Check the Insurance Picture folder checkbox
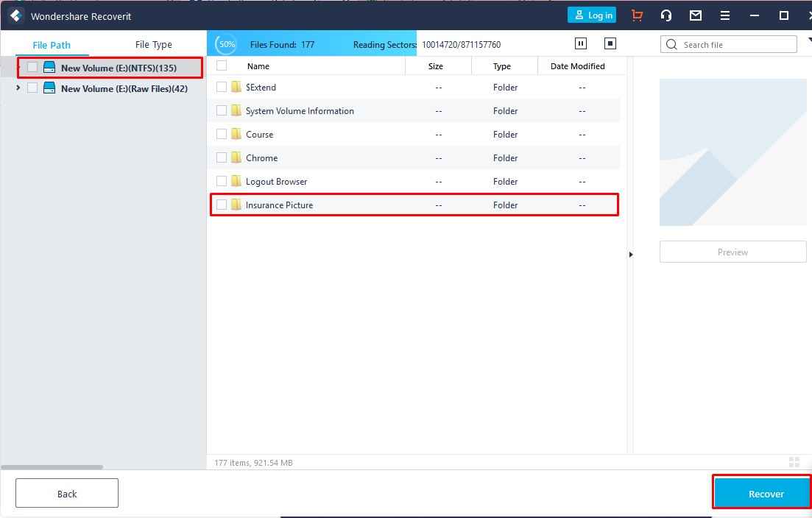The image size is (812, 518). tap(222, 205)
